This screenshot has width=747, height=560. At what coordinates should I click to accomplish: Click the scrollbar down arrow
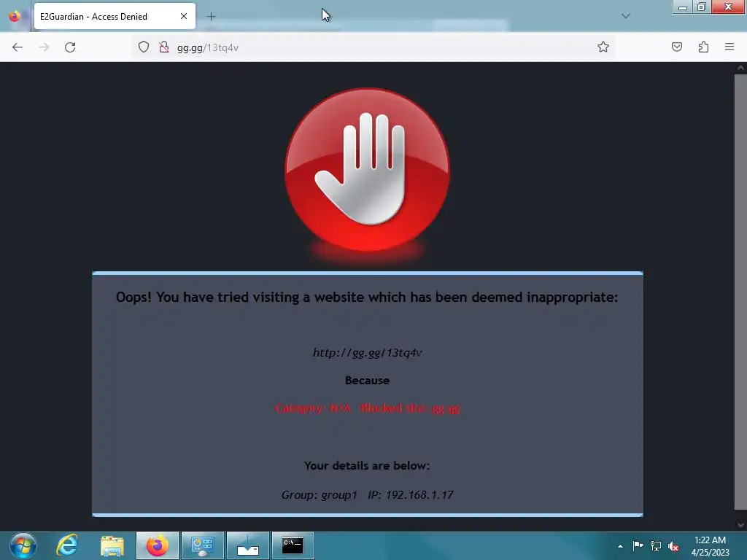pyautogui.click(x=740, y=525)
